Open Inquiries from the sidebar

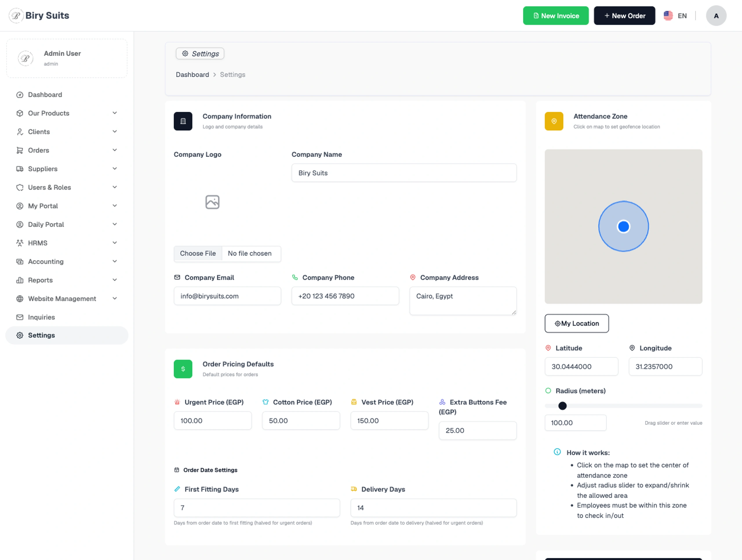67,317
